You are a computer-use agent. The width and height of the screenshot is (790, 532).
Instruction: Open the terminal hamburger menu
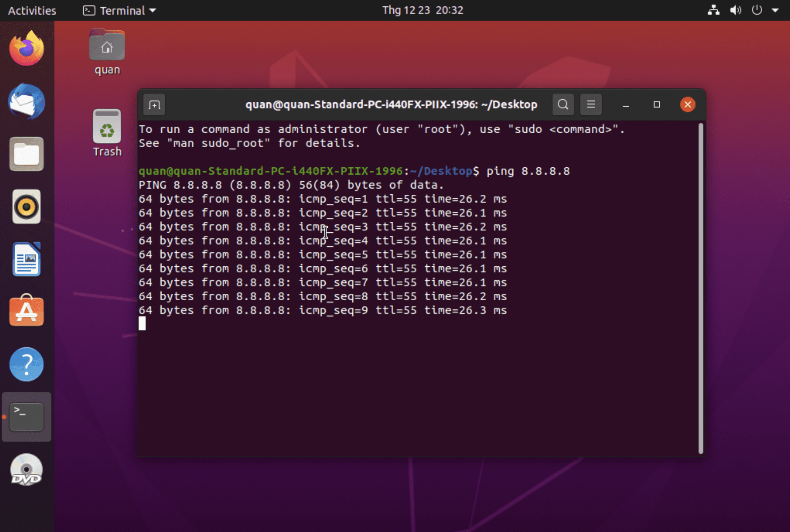pyautogui.click(x=590, y=104)
